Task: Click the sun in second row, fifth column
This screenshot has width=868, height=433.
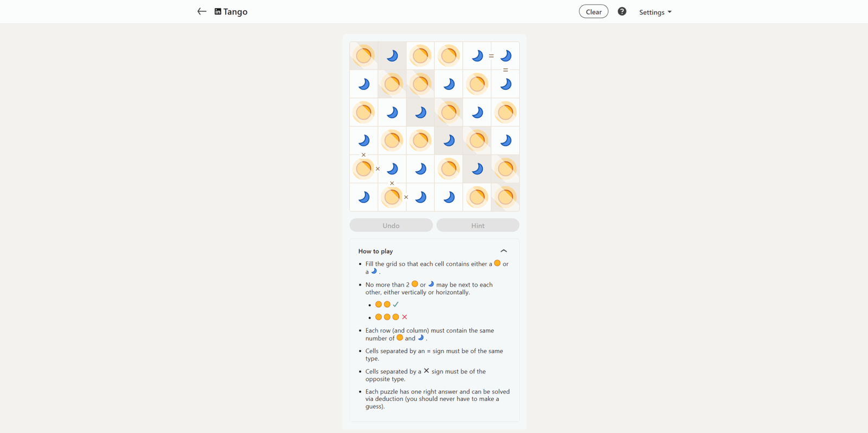Action: click(477, 84)
